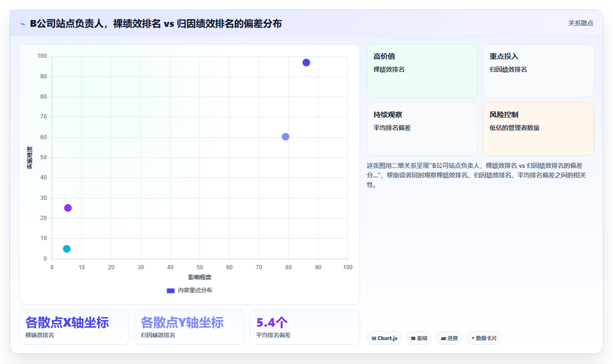Click the 100 label on y-axis
Image resolution: width=613 pixels, height=364 pixels.
click(42, 56)
